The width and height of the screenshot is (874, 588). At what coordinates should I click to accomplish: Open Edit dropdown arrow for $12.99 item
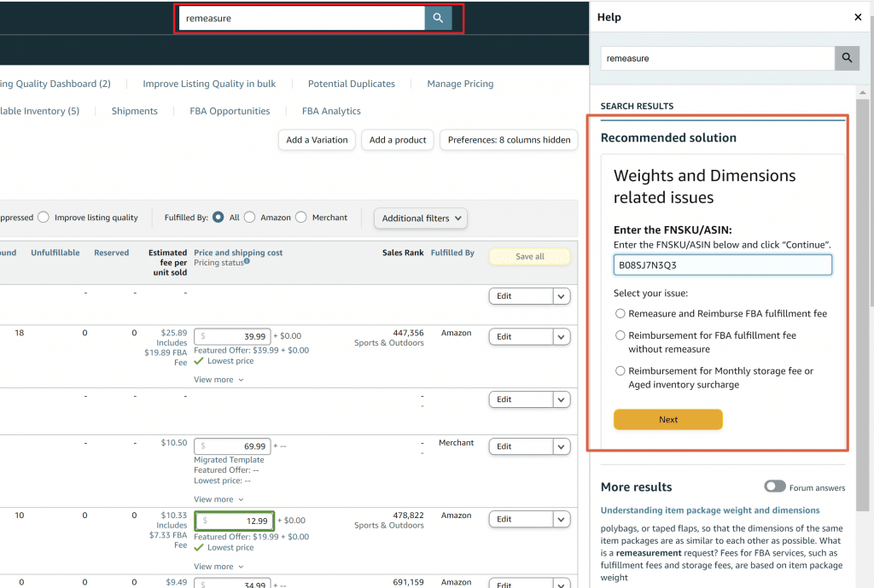point(562,520)
